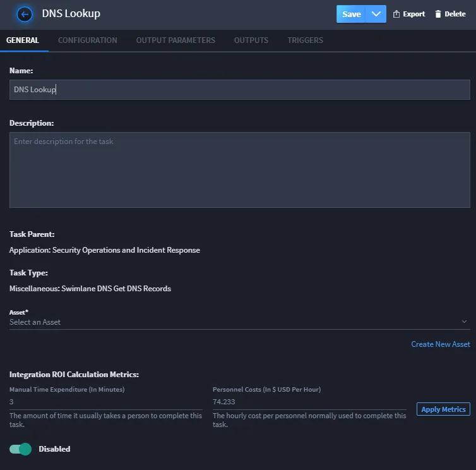
Task: Click the Apply Metrics button
Action: 443,409
